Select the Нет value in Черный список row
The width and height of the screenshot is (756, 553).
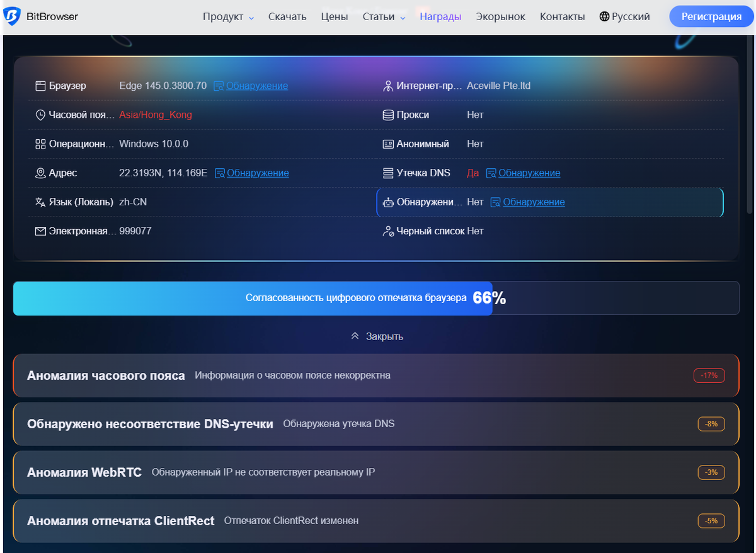pyautogui.click(x=476, y=231)
